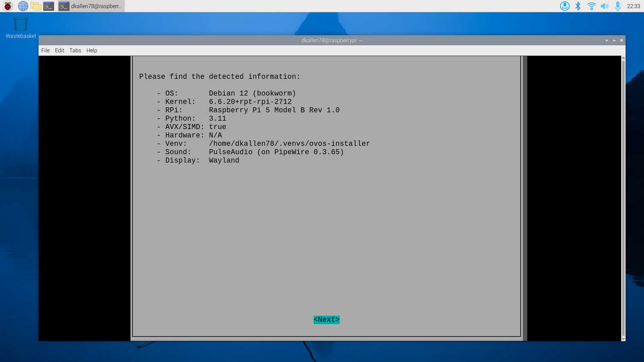The width and height of the screenshot is (644, 362).
Task: Click the <Next> button
Action: [x=327, y=320]
